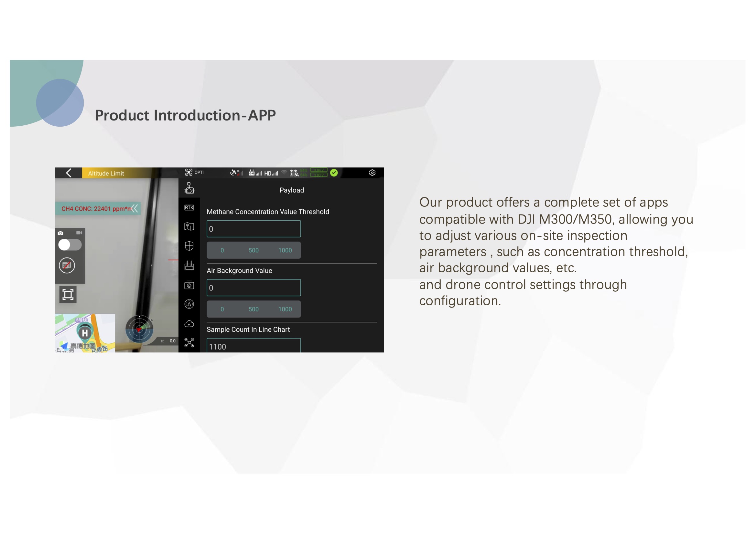The height and width of the screenshot is (534, 756).
Task: Click the green status checkmark indicator
Action: tap(334, 173)
